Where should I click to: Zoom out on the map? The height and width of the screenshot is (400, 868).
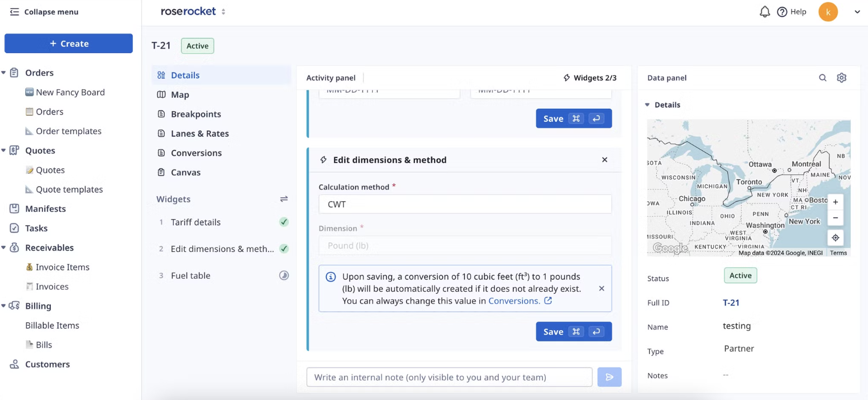(x=835, y=218)
